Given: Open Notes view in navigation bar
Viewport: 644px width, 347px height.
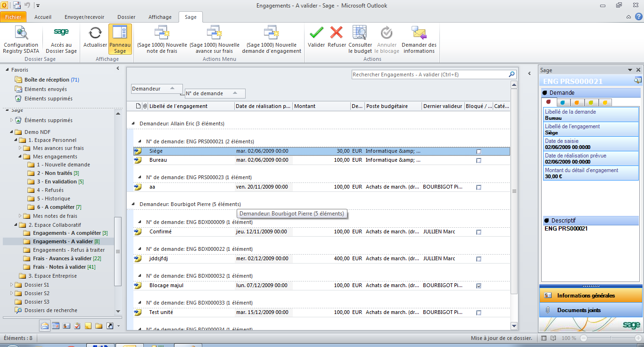Looking at the screenshot, I should [x=88, y=326].
